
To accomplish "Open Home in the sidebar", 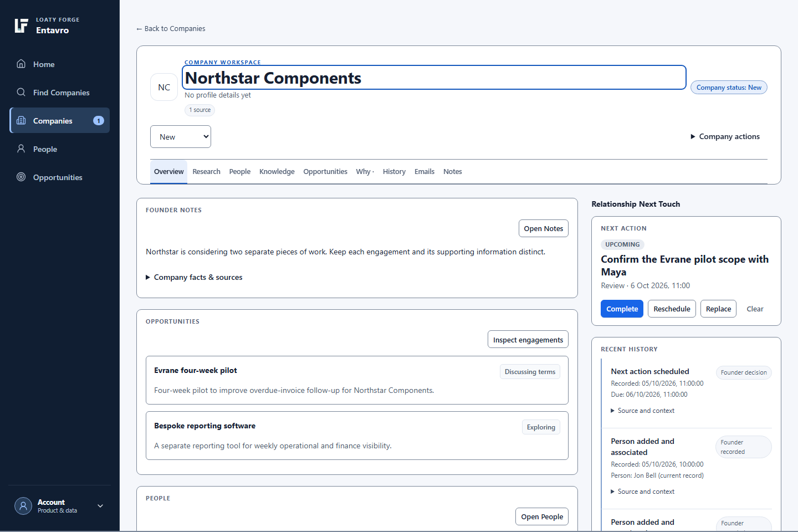I will [60, 64].
